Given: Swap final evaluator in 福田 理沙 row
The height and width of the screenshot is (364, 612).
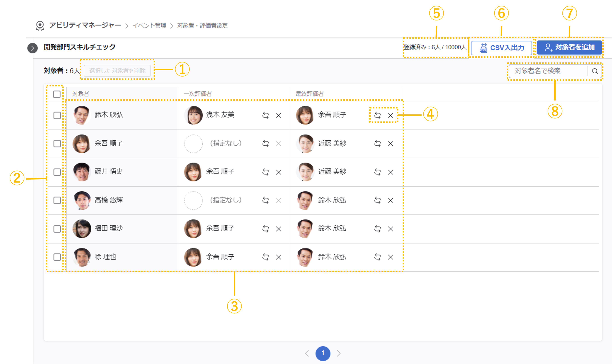Looking at the screenshot, I should point(378,229).
